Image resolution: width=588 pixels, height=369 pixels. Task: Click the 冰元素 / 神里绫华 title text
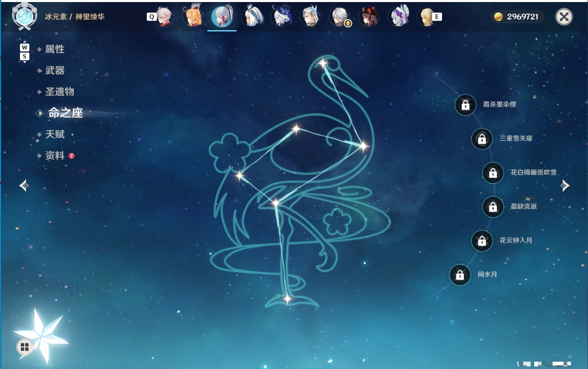(75, 17)
